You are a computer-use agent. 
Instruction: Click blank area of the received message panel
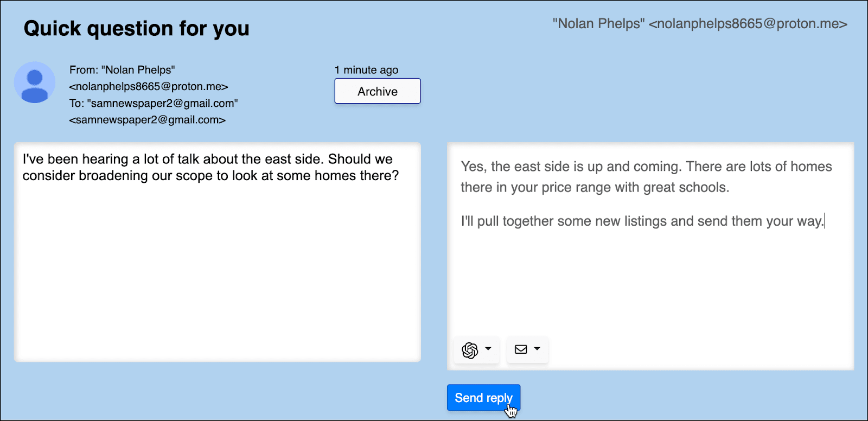[217, 271]
